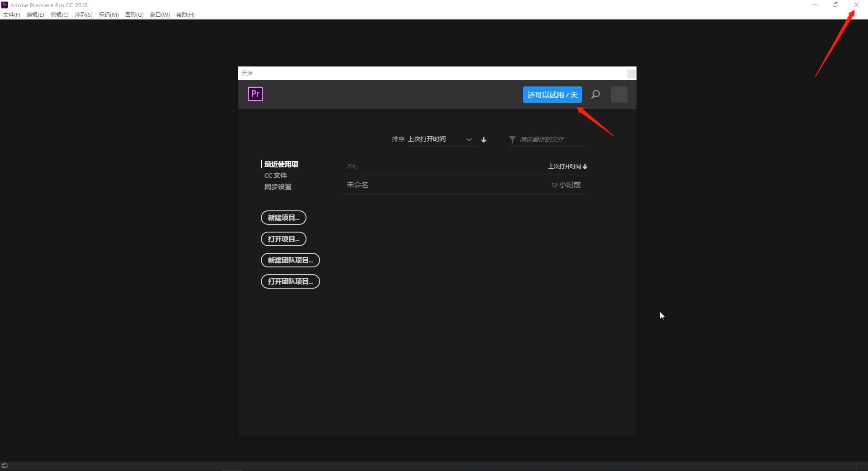Open the recent project 未命名
The height and width of the screenshot is (471, 868).
click(x=464, y=185)
